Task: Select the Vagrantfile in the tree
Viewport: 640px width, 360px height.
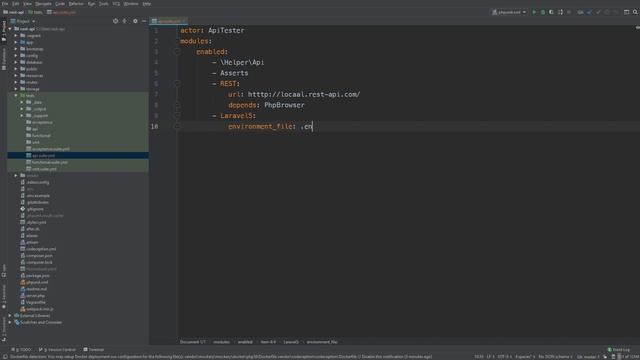Action: tap(36, 302)
